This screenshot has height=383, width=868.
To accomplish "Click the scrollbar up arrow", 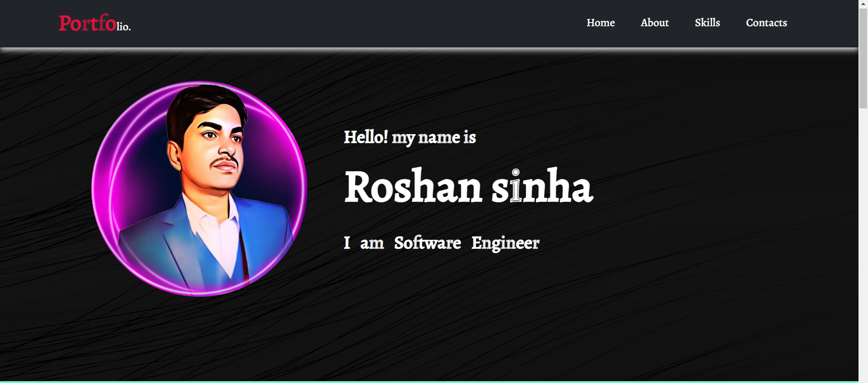I will click(x=863, y=3).
